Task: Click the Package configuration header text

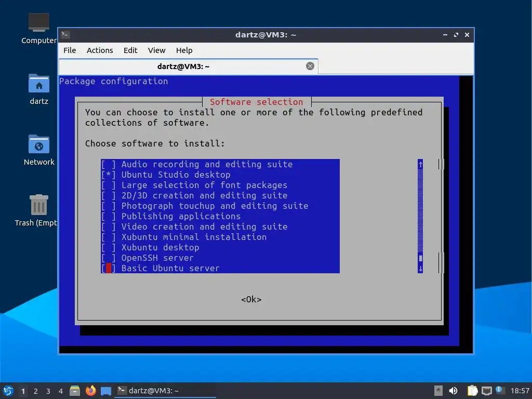Action: [114, 81]
